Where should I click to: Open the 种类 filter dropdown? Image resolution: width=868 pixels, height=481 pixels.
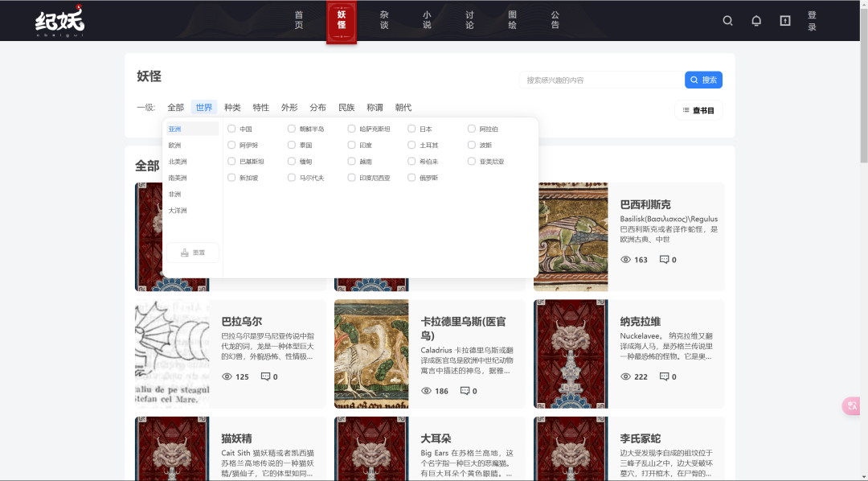(232, 108)
